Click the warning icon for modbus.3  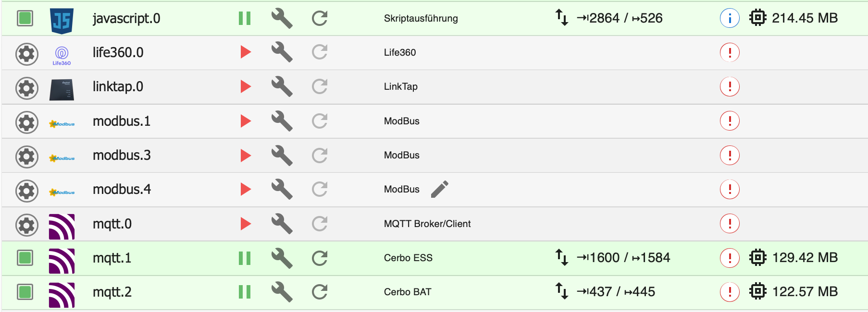coord(730,155)
